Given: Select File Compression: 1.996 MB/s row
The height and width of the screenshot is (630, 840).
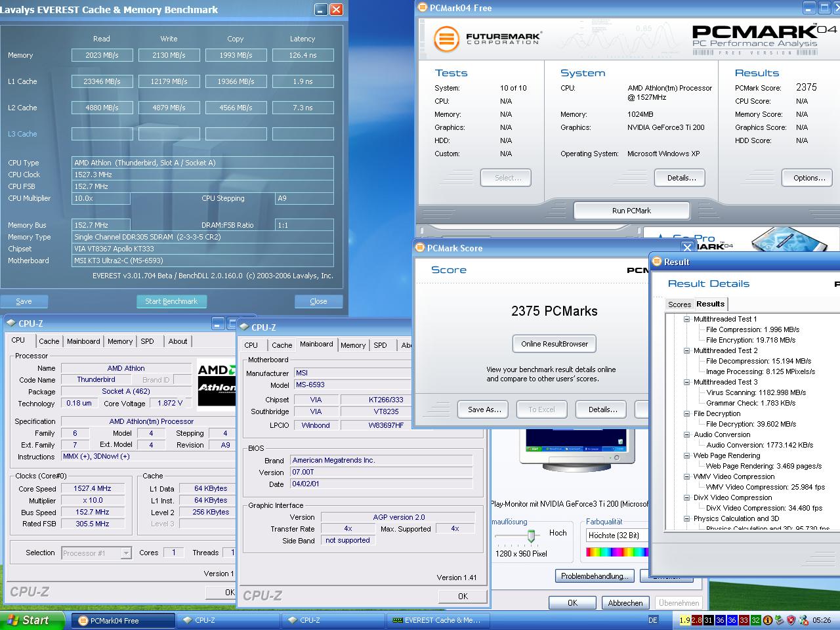Looking at the screenshot, I should [753, 329].
